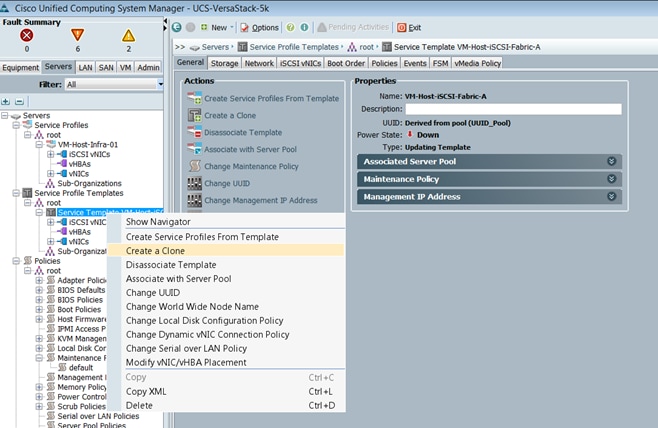Expand the BIOS Policies tree node
This screenshot has width=658, height=428.
pyautogui.click(x=39, y=300)
